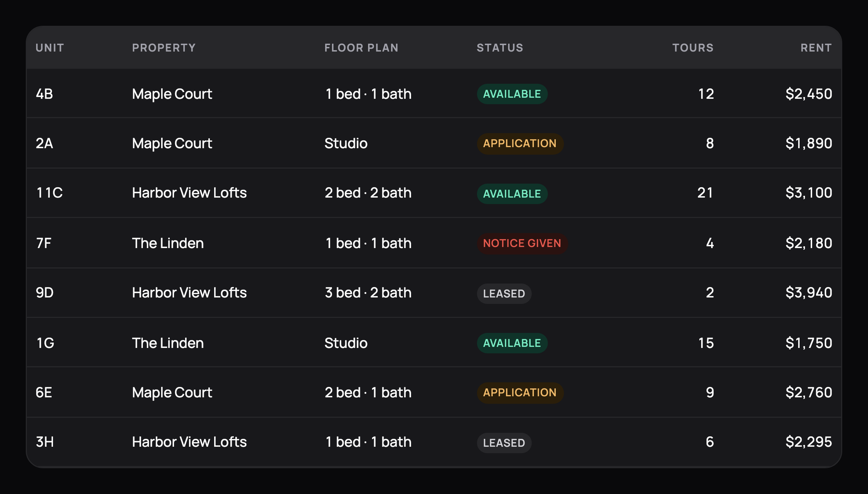Click the LEASED badge for unit 9D
Screen dimensions: 868x494
tap(504, 294)
